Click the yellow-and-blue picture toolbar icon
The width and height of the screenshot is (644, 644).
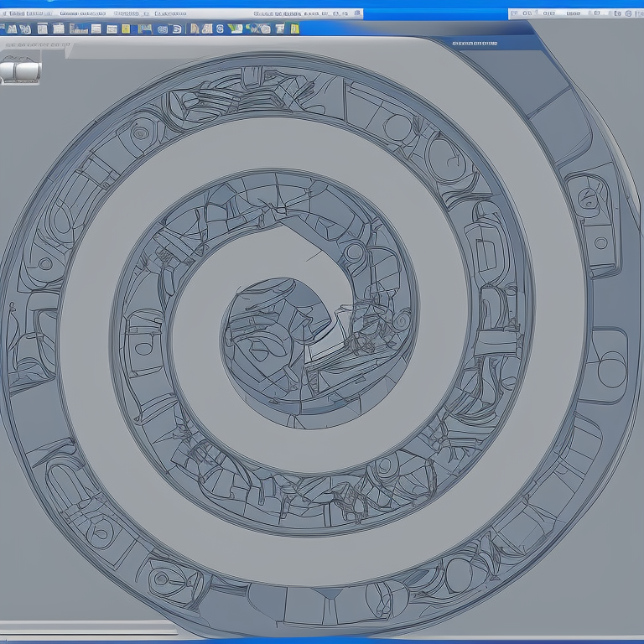coord(145,29)
